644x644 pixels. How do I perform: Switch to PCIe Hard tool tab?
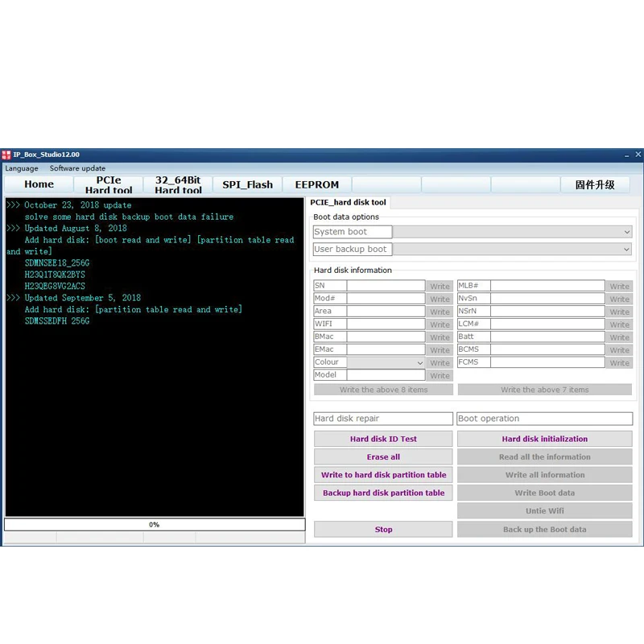pos(109,184)
